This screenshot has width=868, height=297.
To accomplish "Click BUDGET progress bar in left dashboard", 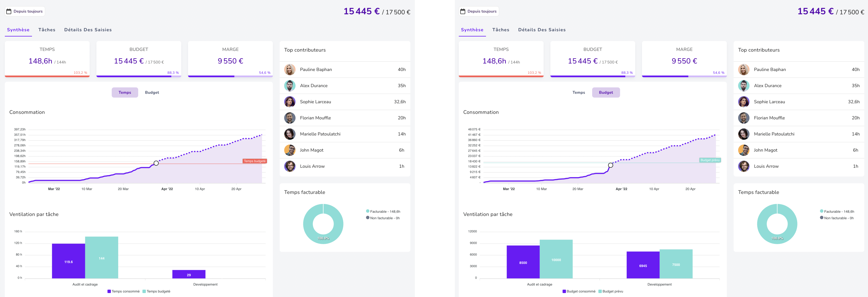I will (139, 76).
